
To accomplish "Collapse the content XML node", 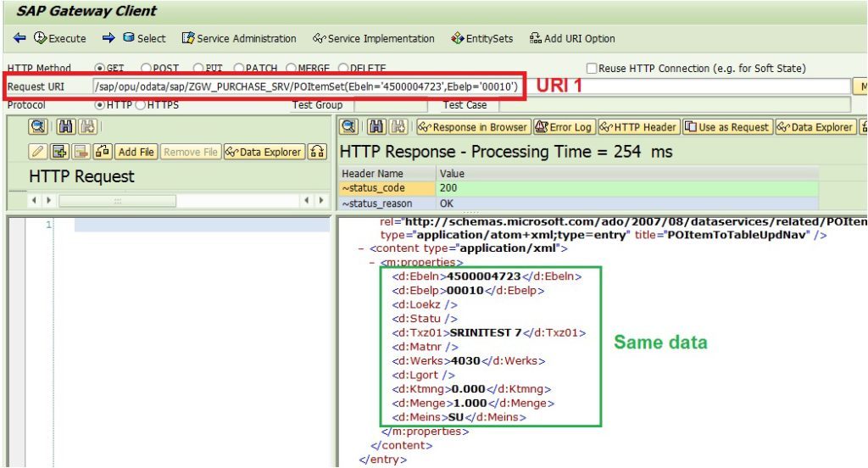I will coord(361,248).
